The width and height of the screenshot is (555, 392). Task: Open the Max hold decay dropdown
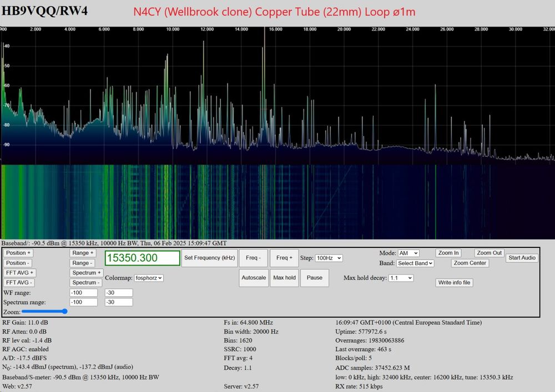click(x=401, y=278)
